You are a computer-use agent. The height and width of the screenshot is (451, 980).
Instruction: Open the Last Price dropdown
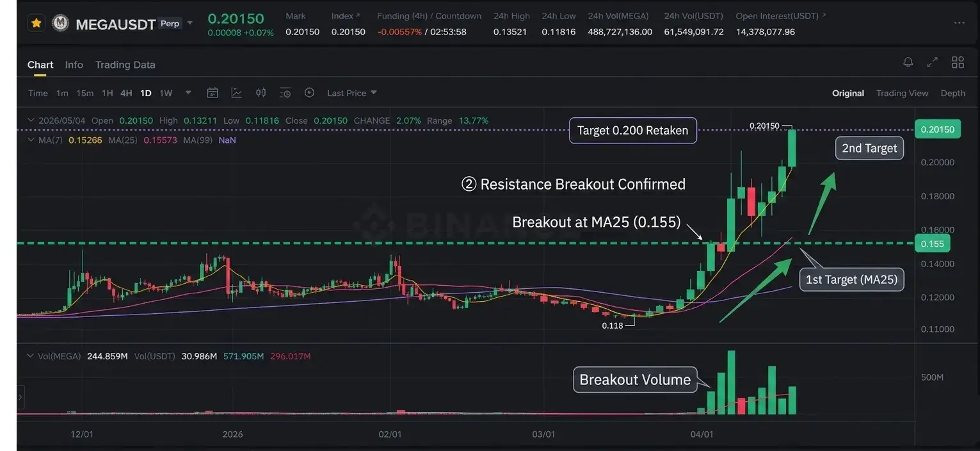point(352,93)
